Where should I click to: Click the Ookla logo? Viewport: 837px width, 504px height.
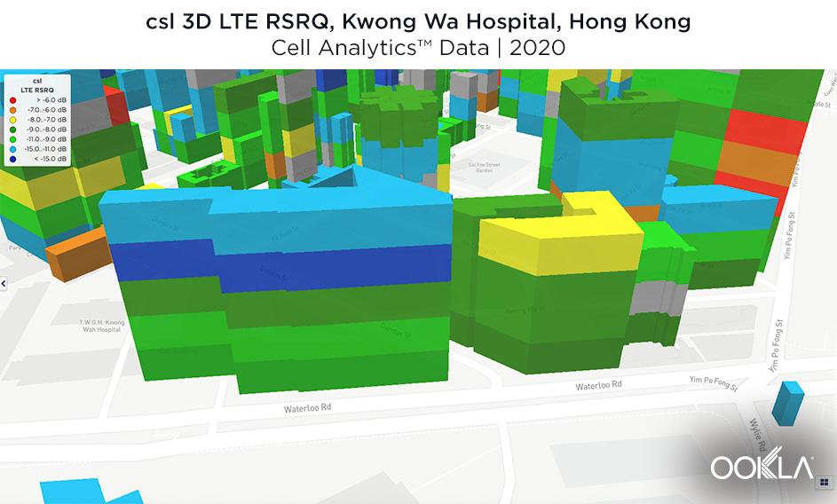point(762,464)
